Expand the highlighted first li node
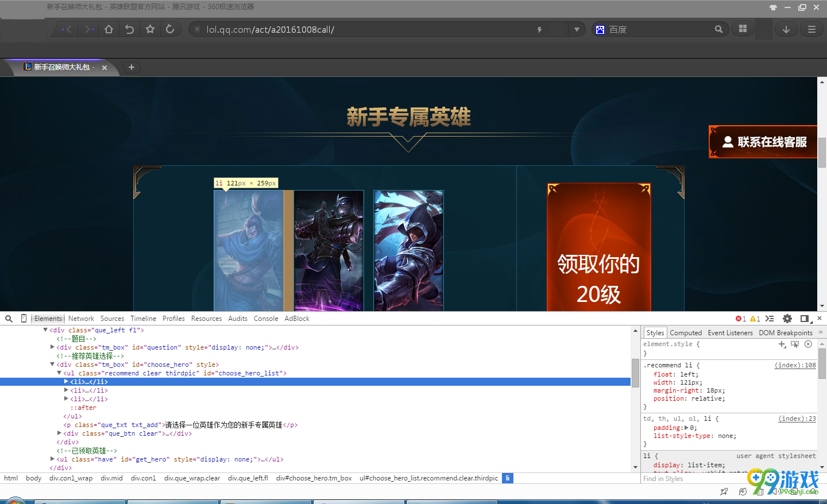This screenshot has width=827, height=504. 66,382
